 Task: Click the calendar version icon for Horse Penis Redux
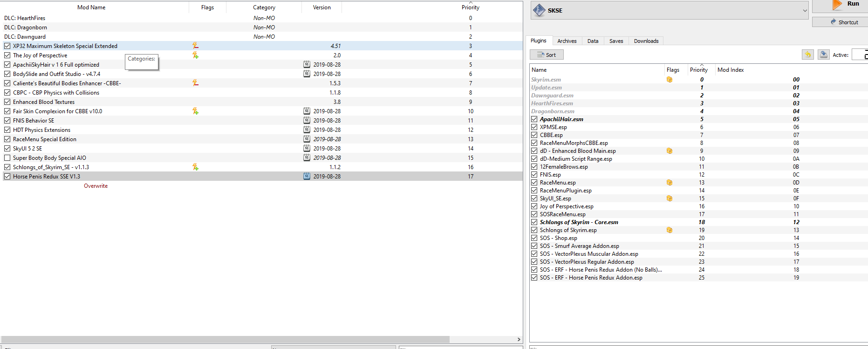click(x=307, y=176)
